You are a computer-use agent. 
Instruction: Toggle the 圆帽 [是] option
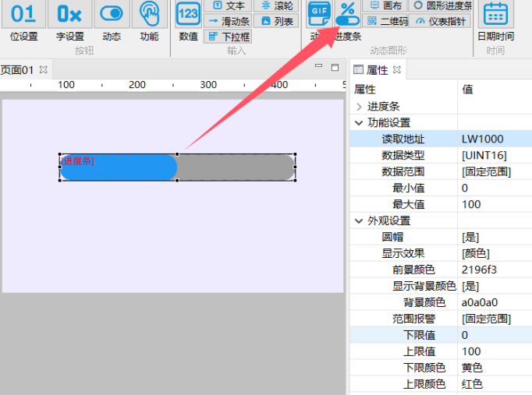pos(495,237)
